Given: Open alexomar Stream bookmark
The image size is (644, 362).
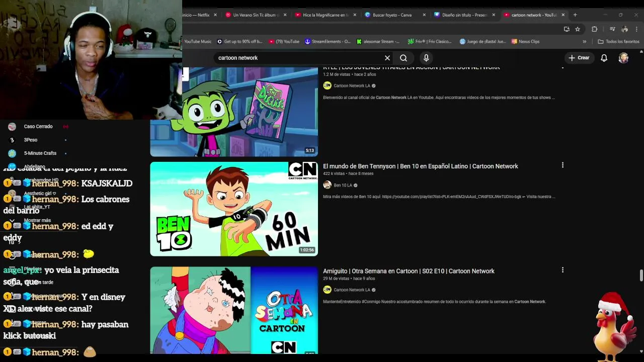Looking at the screenshot, I should point(378,42).
